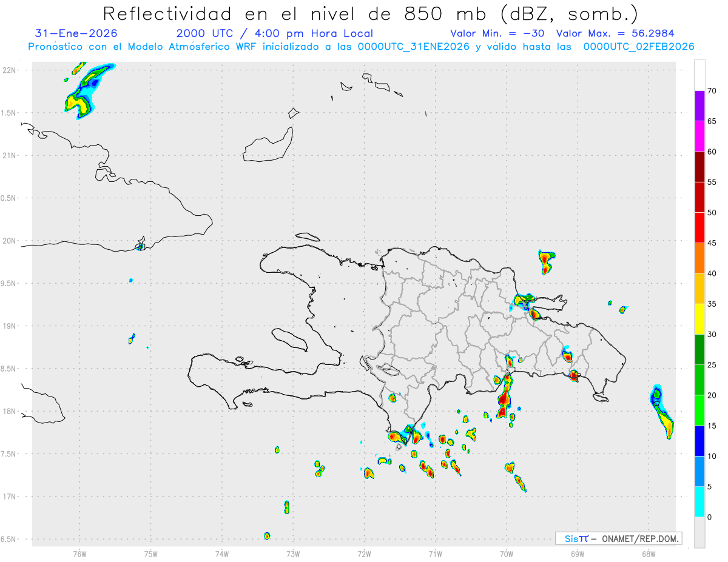
Task: Click the longitude label '74W'
Action: 222,554
